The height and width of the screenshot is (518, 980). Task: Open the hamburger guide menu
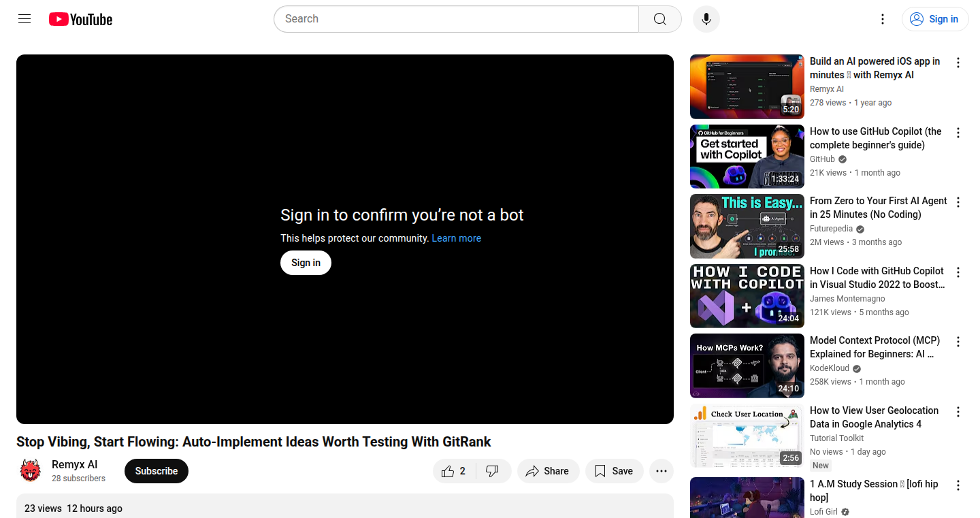(x=24, y=19)
